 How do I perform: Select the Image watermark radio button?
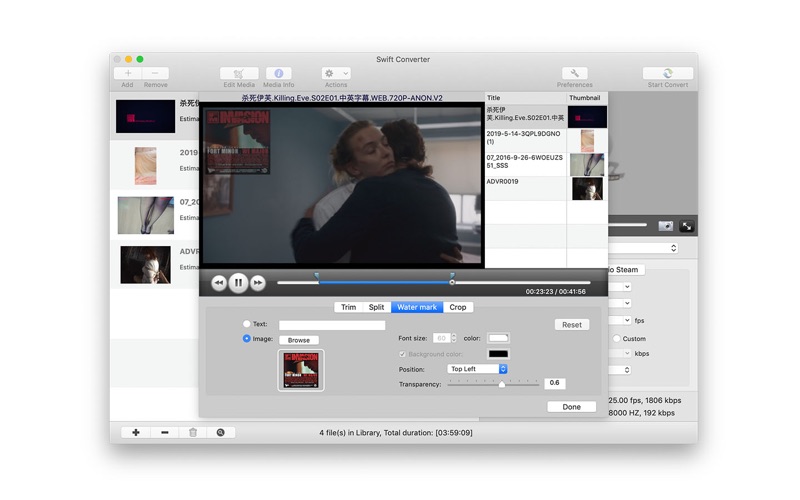point(247,339)
